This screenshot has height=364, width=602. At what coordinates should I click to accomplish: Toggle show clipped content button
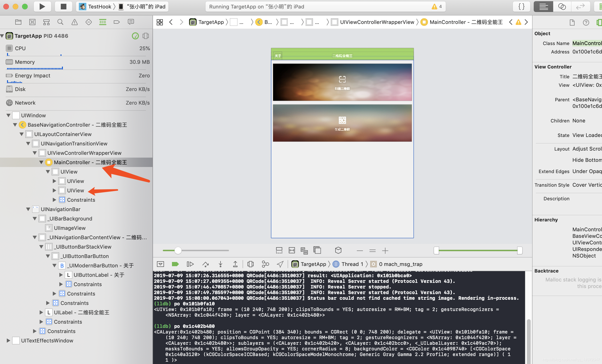(x=279, y=250)
